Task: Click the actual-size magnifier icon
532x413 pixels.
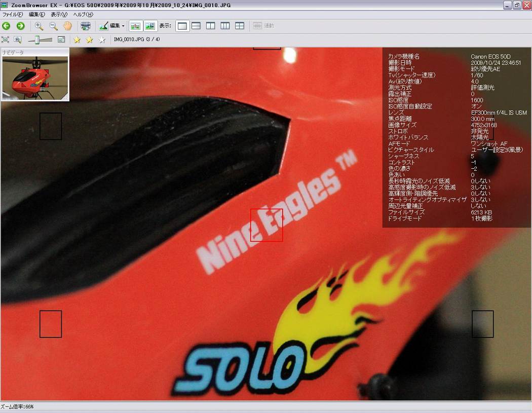Action: [x=17, y=40]
